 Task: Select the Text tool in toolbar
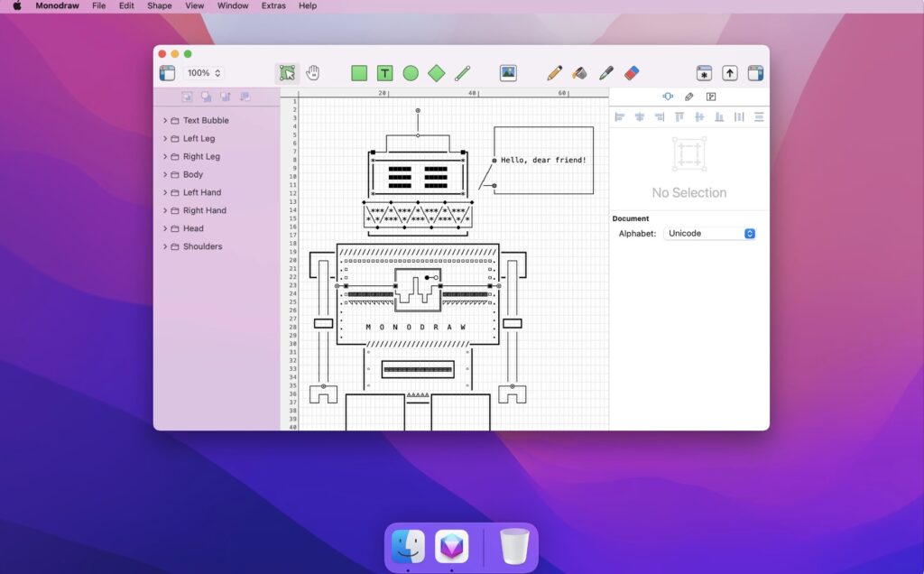pyautogui.click(x=383, y=73)
